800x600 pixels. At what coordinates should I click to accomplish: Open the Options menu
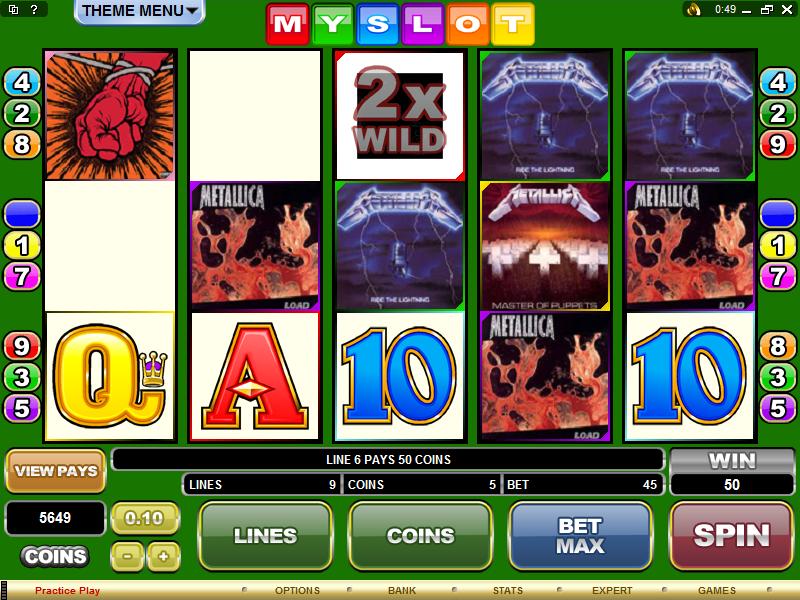click(x=297, y=590)
